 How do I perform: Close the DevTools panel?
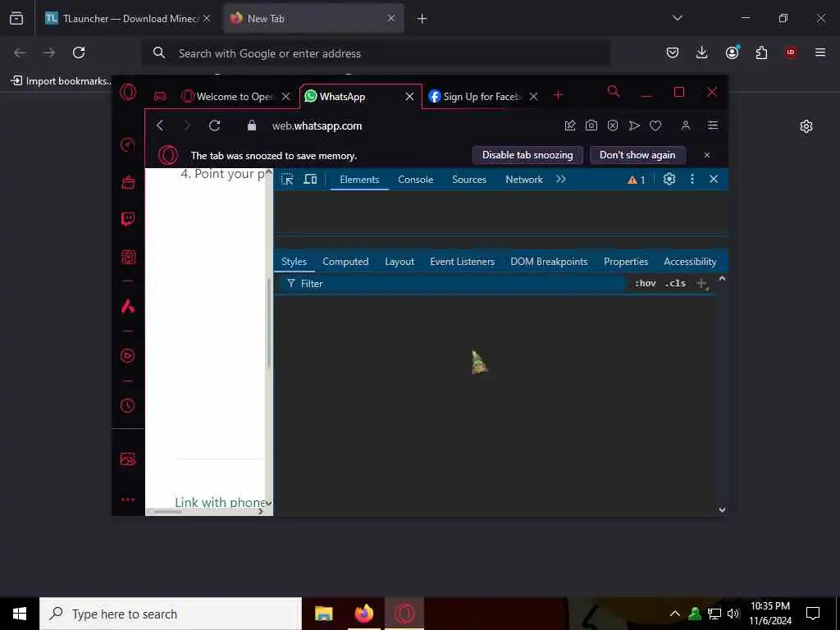pyautogui.click(x=714, y=179)
